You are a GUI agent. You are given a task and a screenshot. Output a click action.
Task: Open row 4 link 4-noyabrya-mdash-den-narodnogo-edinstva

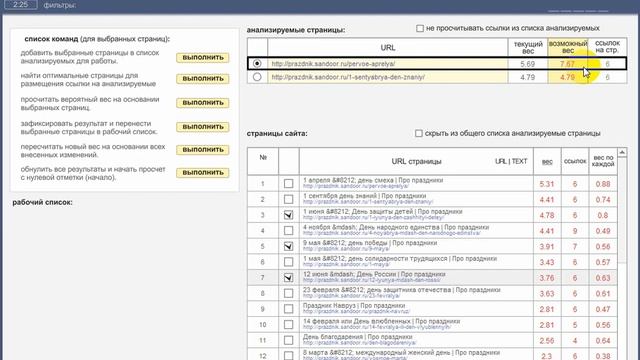point(391,233)
